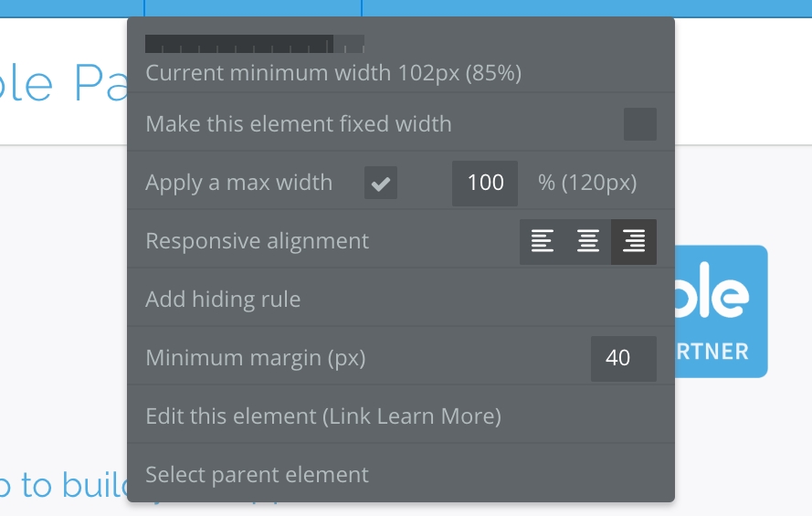Screen dimensions: 812x516
Task: Click the minimum width slider bar
Action: [x=254, y=44]
